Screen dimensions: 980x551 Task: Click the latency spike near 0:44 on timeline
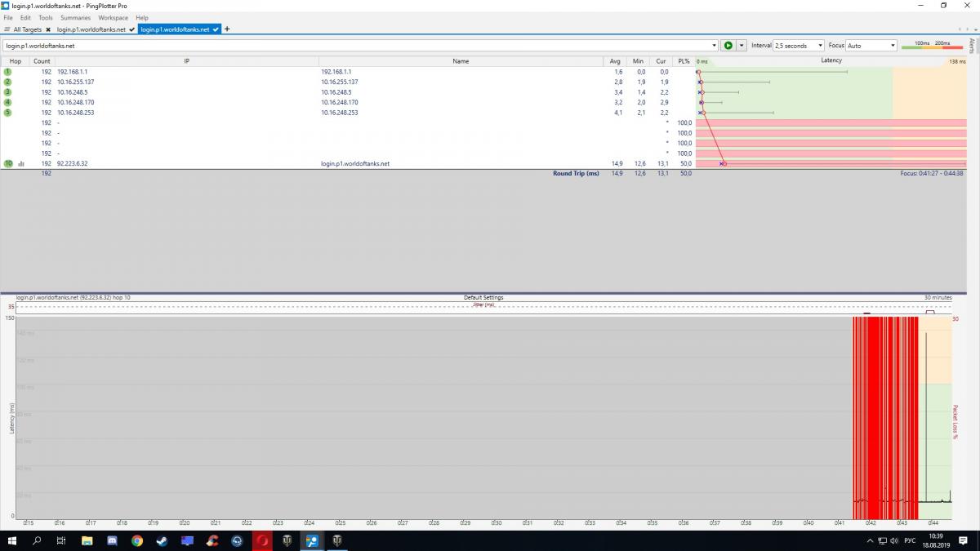click(926, 416)
